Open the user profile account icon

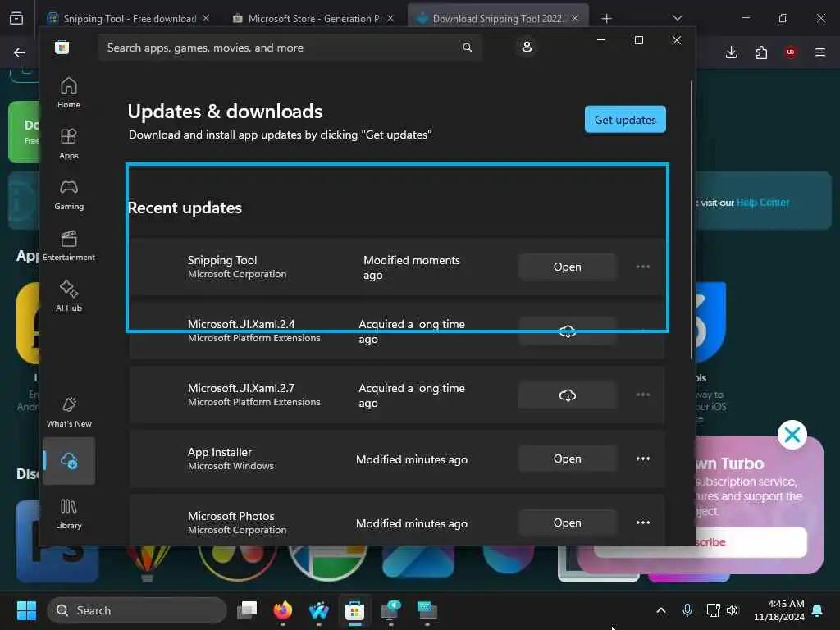point(527,47)
